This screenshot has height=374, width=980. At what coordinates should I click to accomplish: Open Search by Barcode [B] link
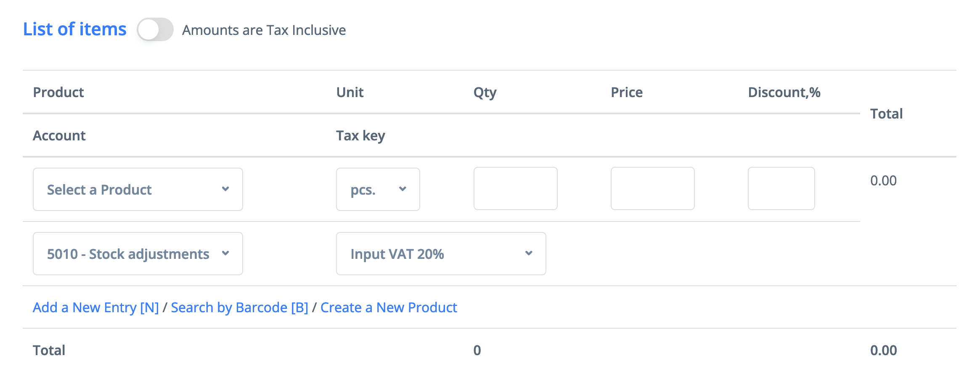[x=239, y=308]
